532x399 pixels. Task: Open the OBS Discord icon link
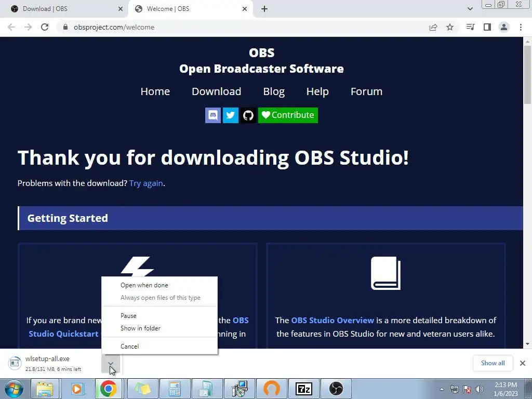(x=213, y=115)
